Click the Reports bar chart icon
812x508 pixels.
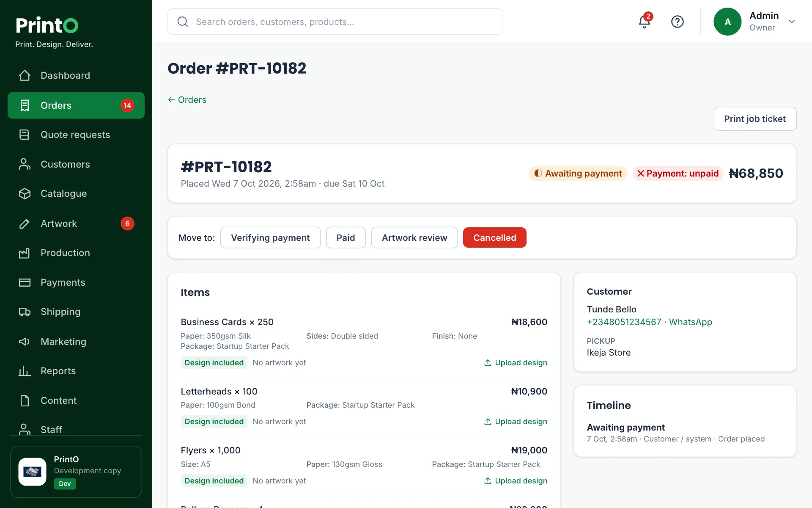pyautogui.click(x=25, y=371)
